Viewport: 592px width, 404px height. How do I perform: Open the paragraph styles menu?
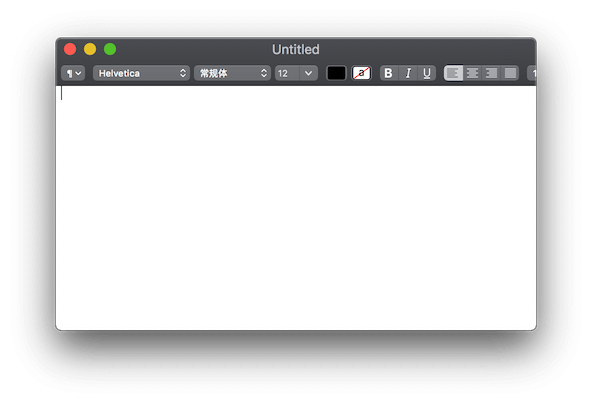[x=73, y=73]
